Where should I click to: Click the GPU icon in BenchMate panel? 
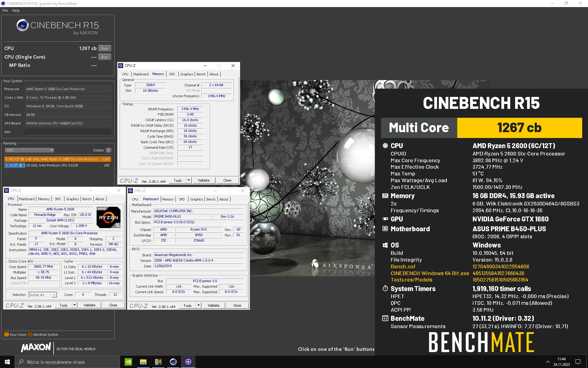tap(385, 219)
